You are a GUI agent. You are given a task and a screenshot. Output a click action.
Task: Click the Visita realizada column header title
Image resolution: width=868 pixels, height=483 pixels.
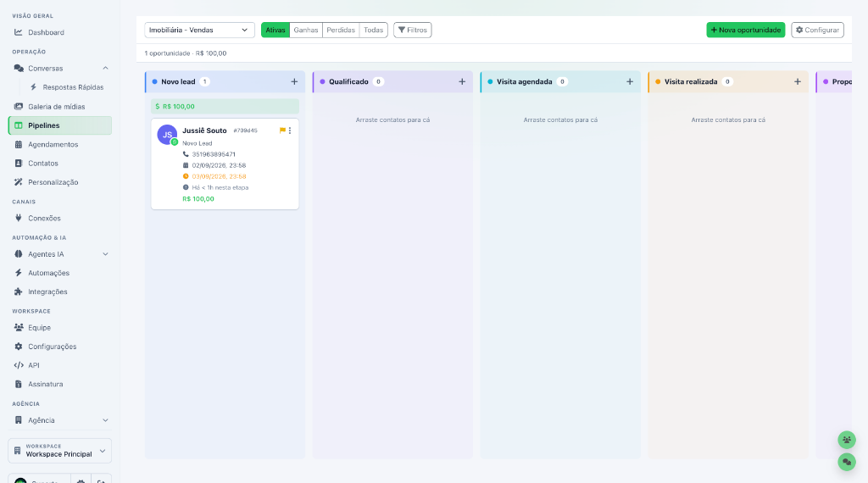click(691, 81)
